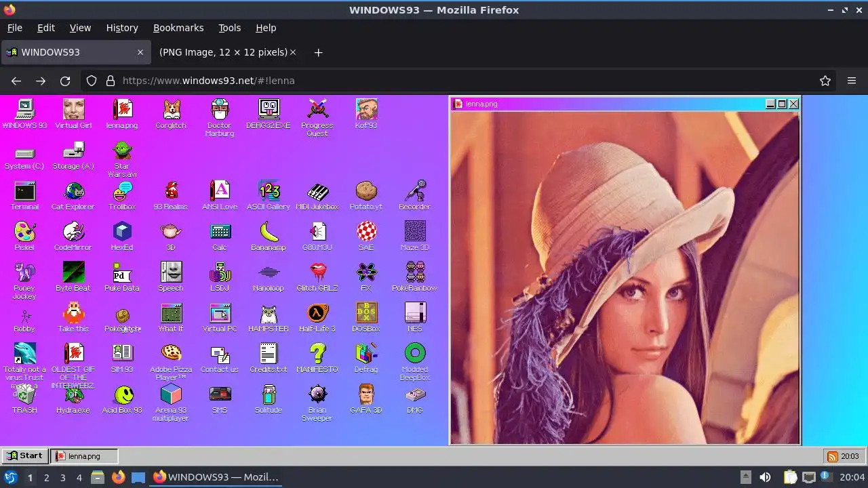Screen dimensions: 868x488
Task: Launch Half-Life 3 icon
Action: pyautogui.click(x=317, y=313)
